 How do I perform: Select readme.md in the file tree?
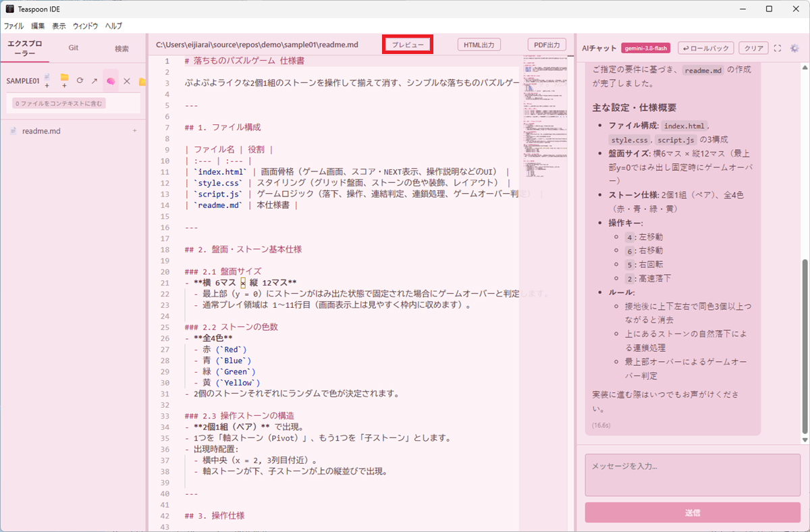click(x=73, y=131)
